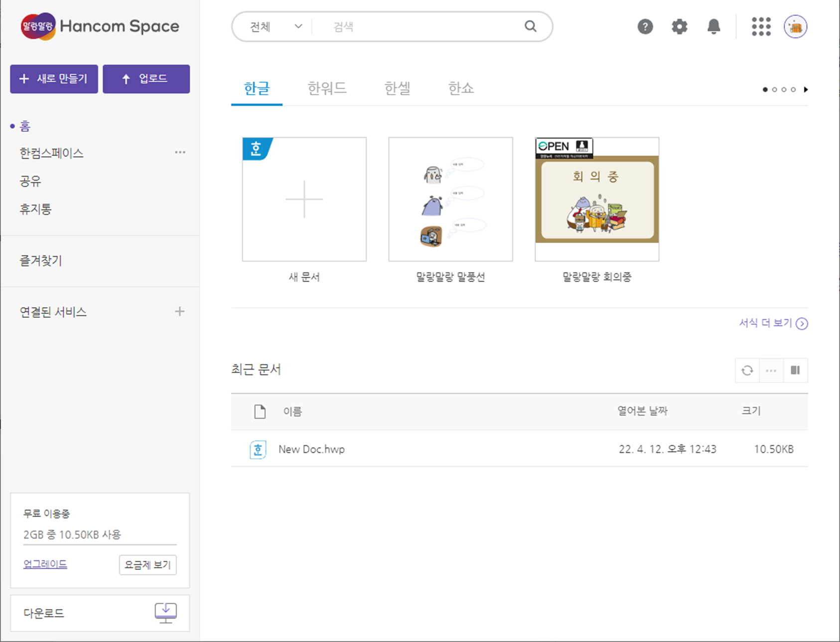Click the Hancom Space logo

(100, 26)
